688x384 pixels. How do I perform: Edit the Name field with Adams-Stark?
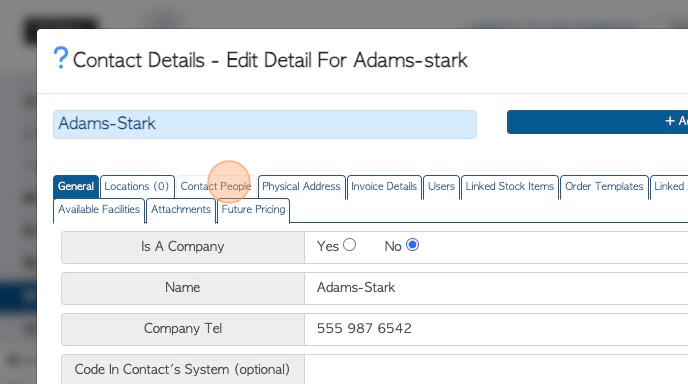pyautogui.click(x=496, y=288)
